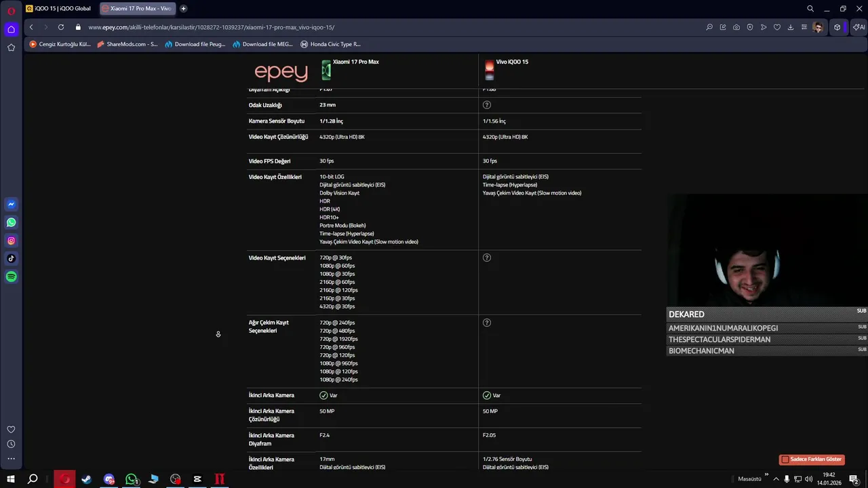Image resolution: width=868 pixels, height=488 pixels.
Task: Open Cengiz Kurtoğlu bookmark
Action: 60,44
